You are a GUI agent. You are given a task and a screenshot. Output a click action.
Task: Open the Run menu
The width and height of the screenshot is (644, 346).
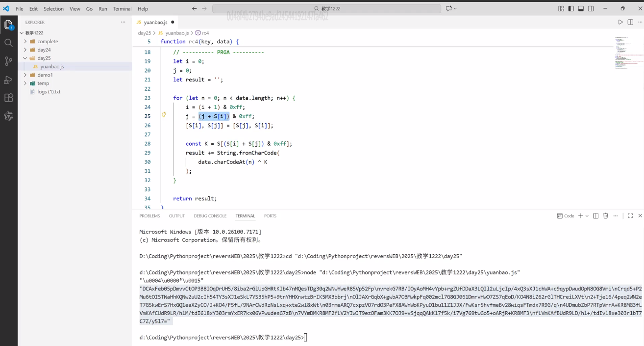point(103,8)
